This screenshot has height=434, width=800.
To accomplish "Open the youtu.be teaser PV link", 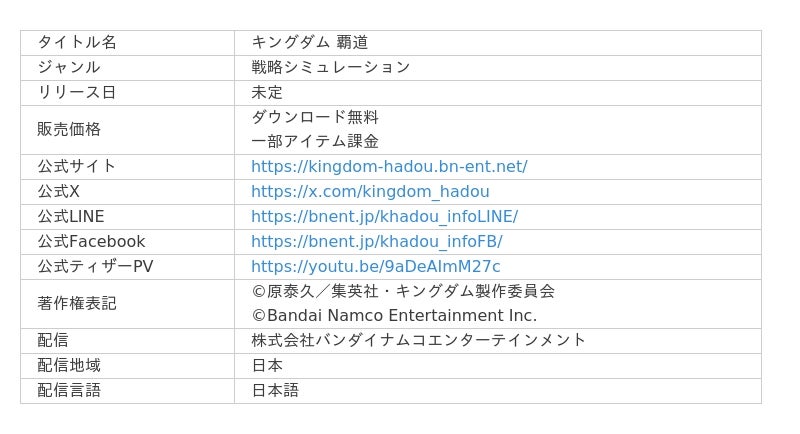I will [375, 267].
